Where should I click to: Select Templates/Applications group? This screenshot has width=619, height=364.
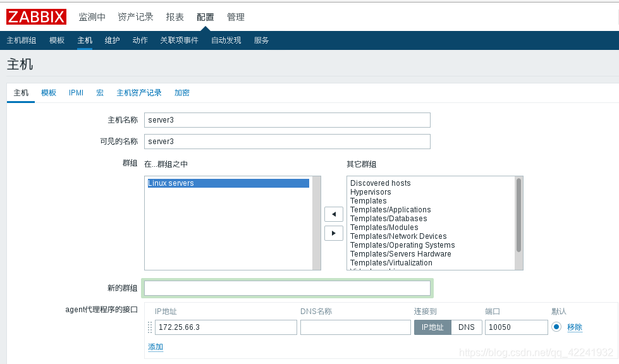[x=390, y=210]
